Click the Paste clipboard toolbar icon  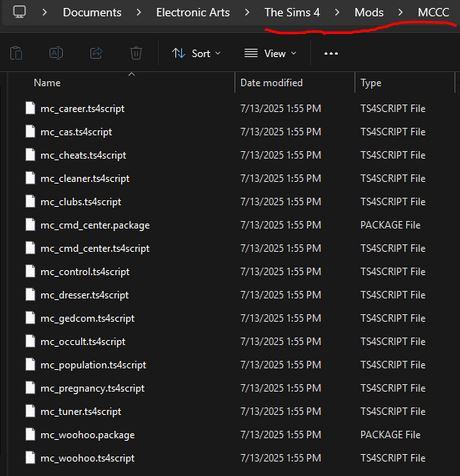(16, 53)
